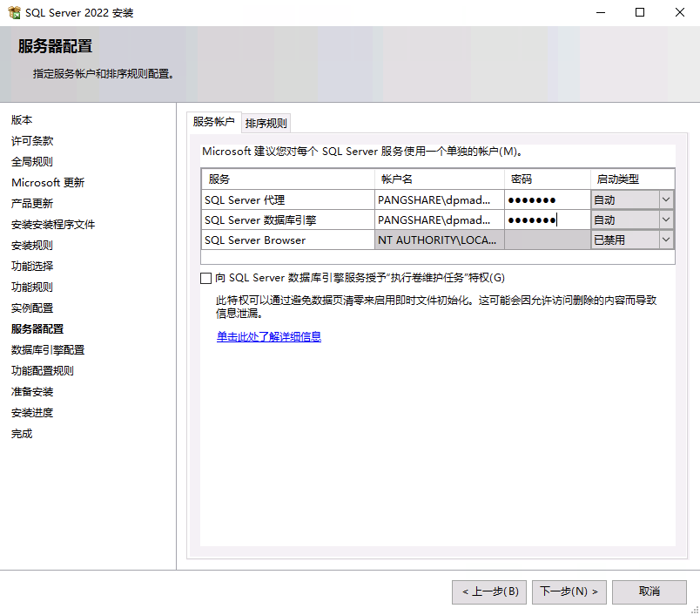Image resolution: width=700 pixels, height=615 pixels.
Task: Open startup type dropdown for SQL Server 数据库引擎
Action: click(x=666, y=220)
